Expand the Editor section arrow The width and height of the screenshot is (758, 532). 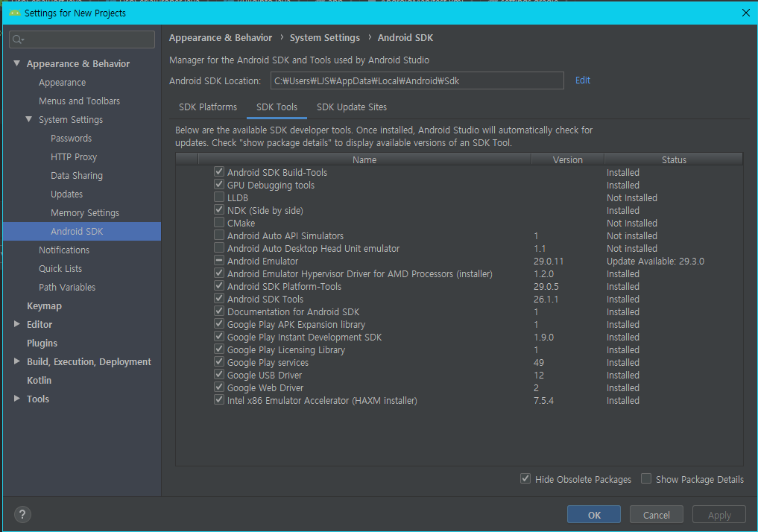point(17,323)
